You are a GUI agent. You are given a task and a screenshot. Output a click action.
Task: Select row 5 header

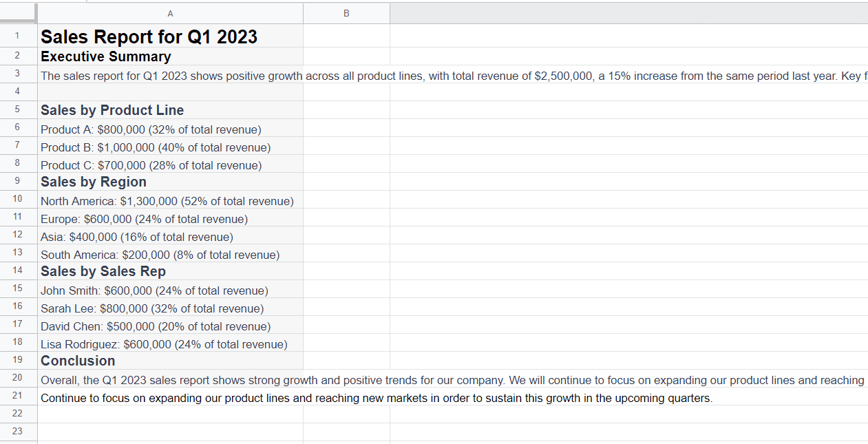coord(17,109)
